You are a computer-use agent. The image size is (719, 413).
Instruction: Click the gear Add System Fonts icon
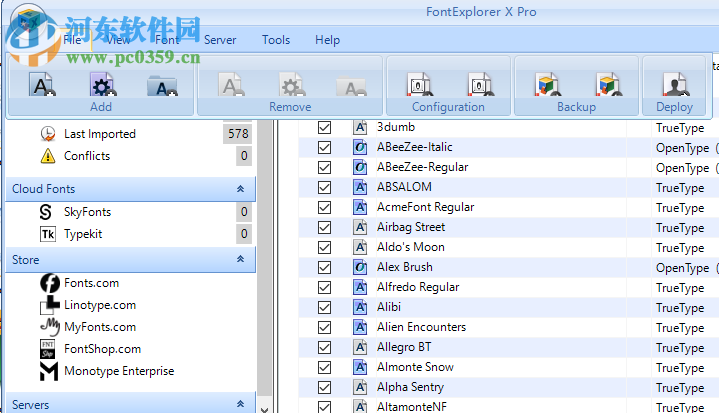[x=103, y=85]
